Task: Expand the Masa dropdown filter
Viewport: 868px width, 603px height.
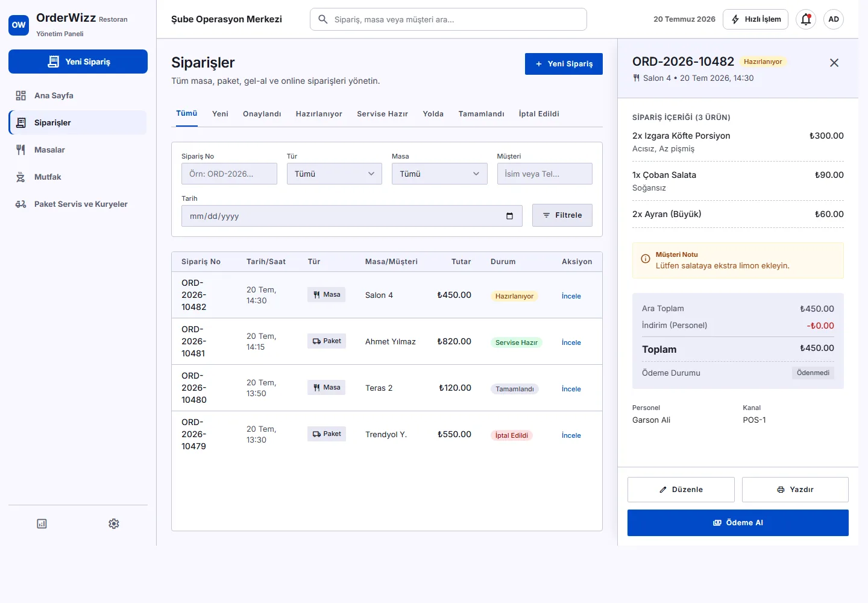Action: click(x=439, y=174)
